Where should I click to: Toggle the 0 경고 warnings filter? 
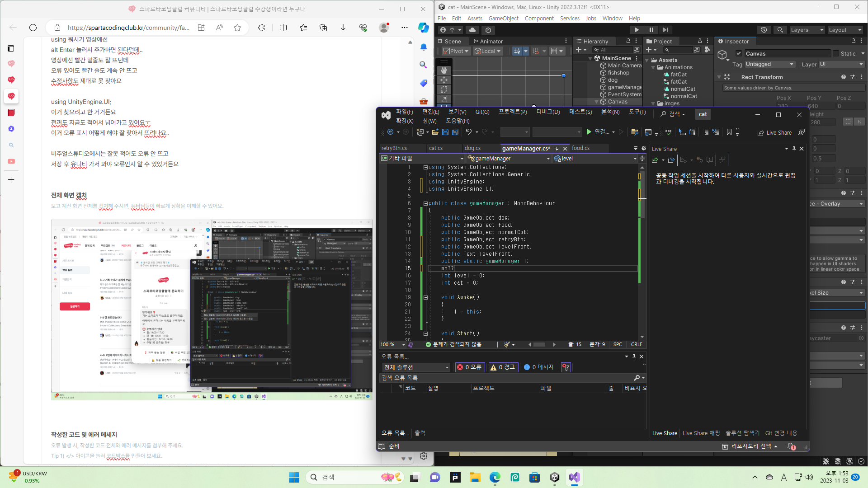coord(503,367)
